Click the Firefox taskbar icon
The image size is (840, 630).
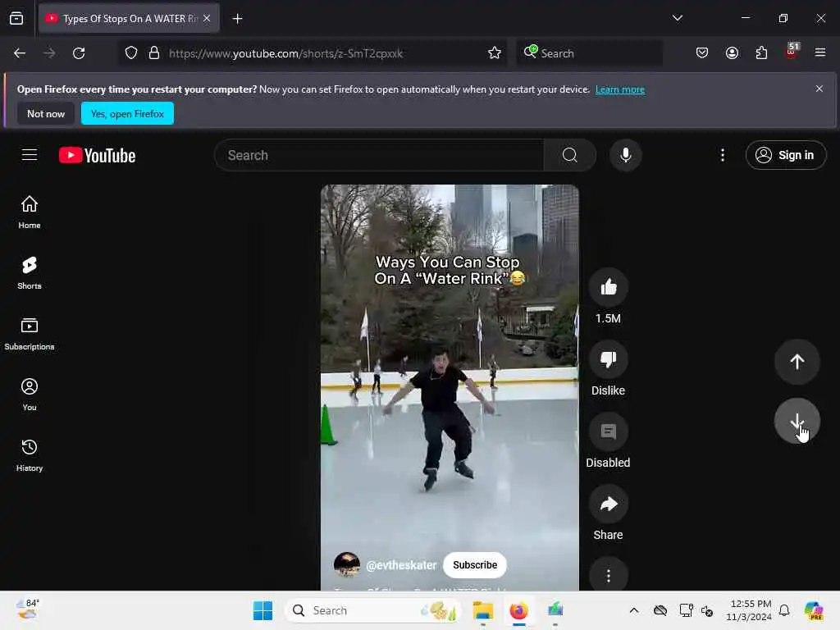pyautogui.click(x=518, y=610)
